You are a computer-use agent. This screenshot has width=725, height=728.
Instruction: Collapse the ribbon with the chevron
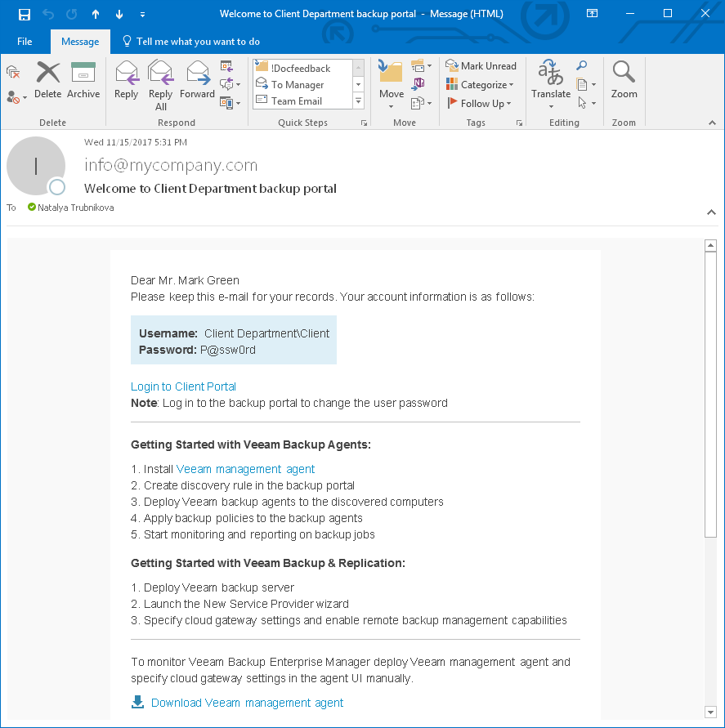[712, 123]
